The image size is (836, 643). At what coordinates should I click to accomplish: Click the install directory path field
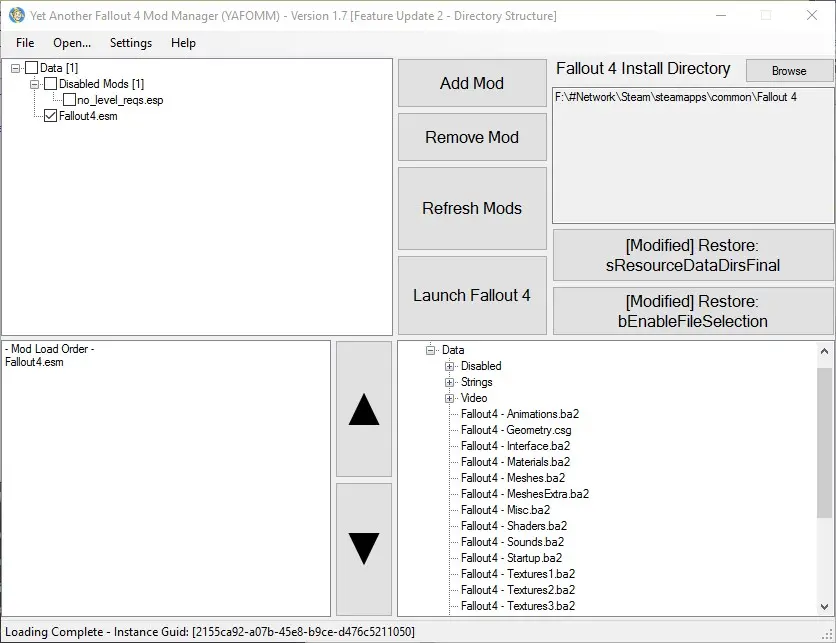pos(693,155)
